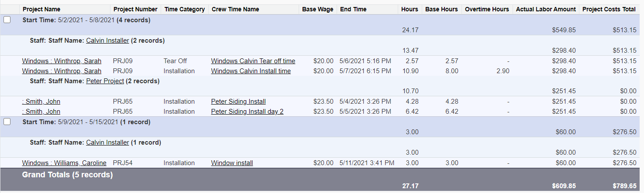Screen dimensions: 644x193
Task: Sort by Project Costs Total column header
Action: [609, 9]
